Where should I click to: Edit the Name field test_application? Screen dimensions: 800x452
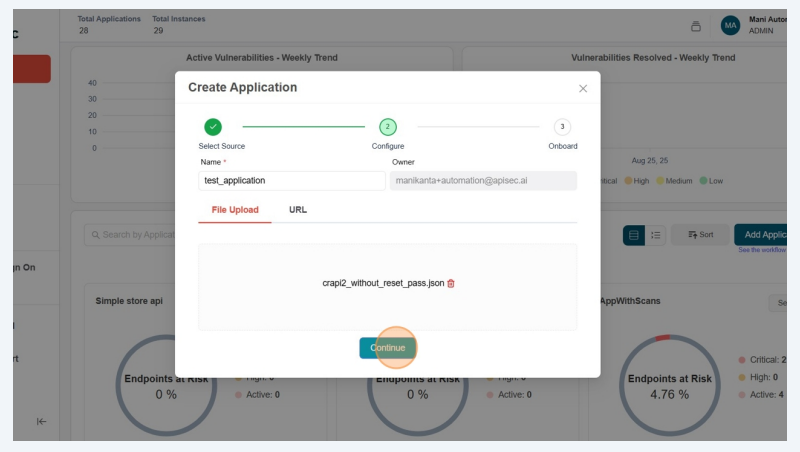292,181
